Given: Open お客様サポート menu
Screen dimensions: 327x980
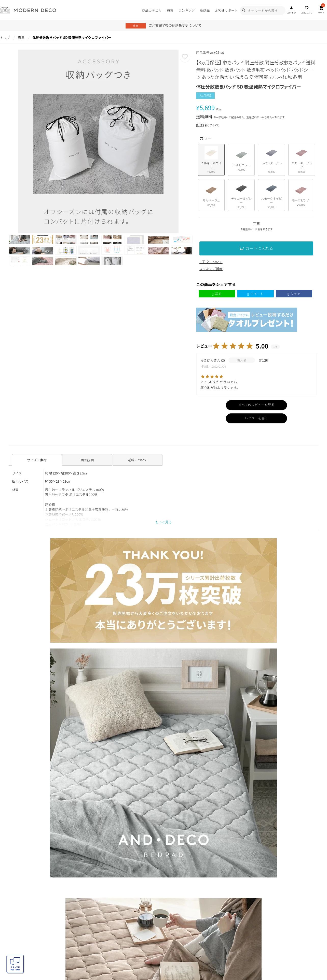Looking at the screenshot, I should tap(226, 11).
